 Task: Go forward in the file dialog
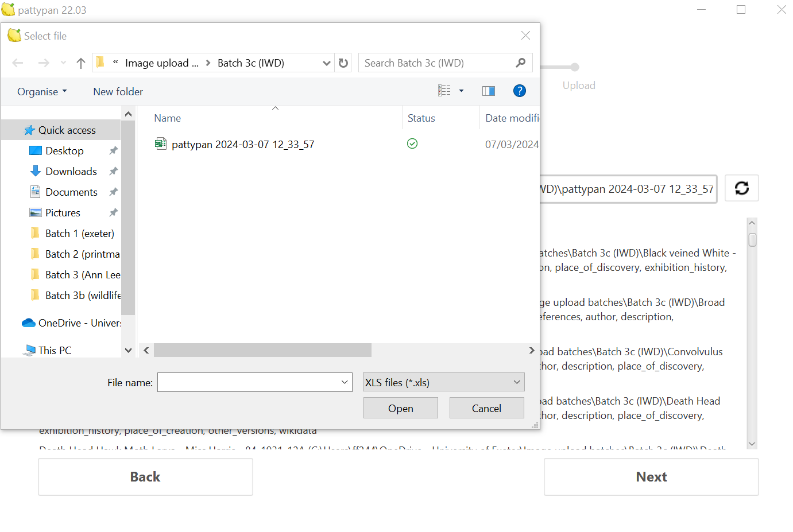tap(44, 63)
